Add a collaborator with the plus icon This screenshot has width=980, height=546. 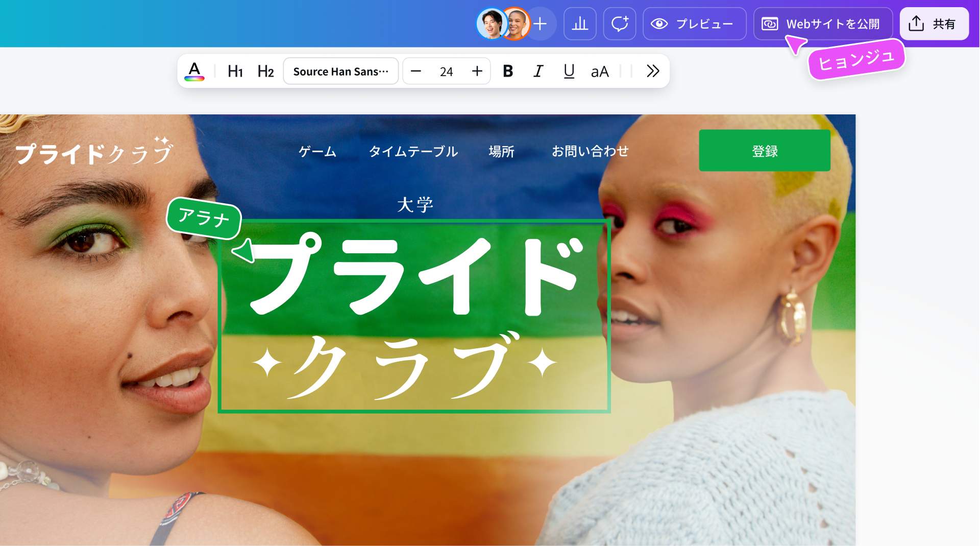541,23
